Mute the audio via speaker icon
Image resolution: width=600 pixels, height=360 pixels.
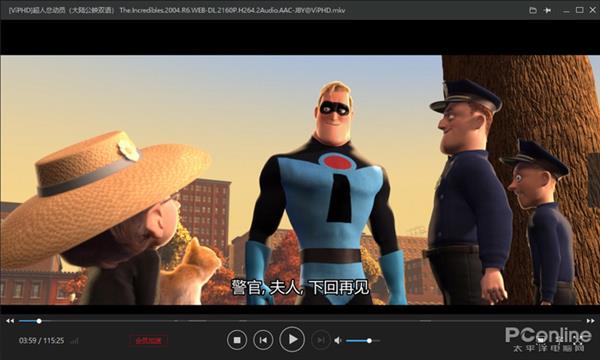tap(338, 340)
